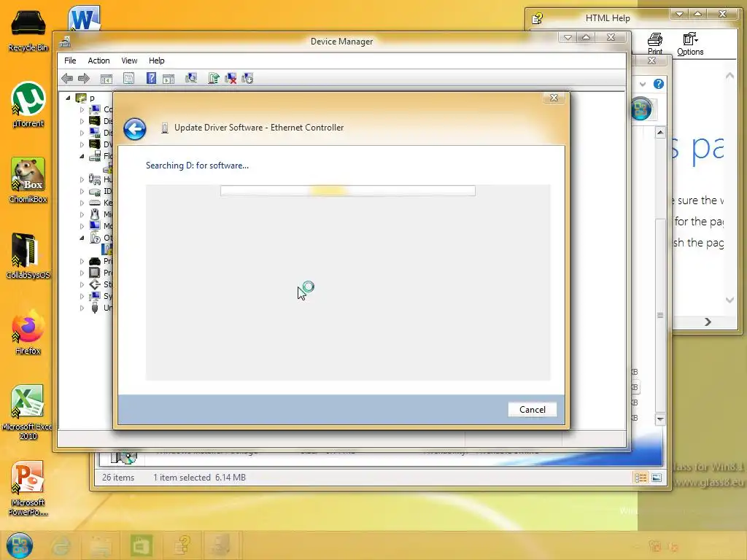Expand the Human Interface node starting 'Hu'
747x560 pixels.
point(82,179)
